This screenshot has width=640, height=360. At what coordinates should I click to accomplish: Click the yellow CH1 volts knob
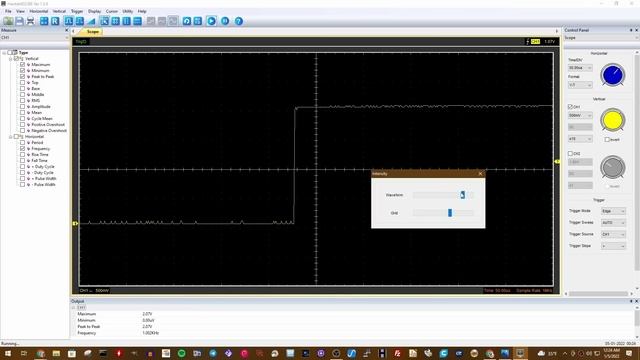click(x=612, y=120)
